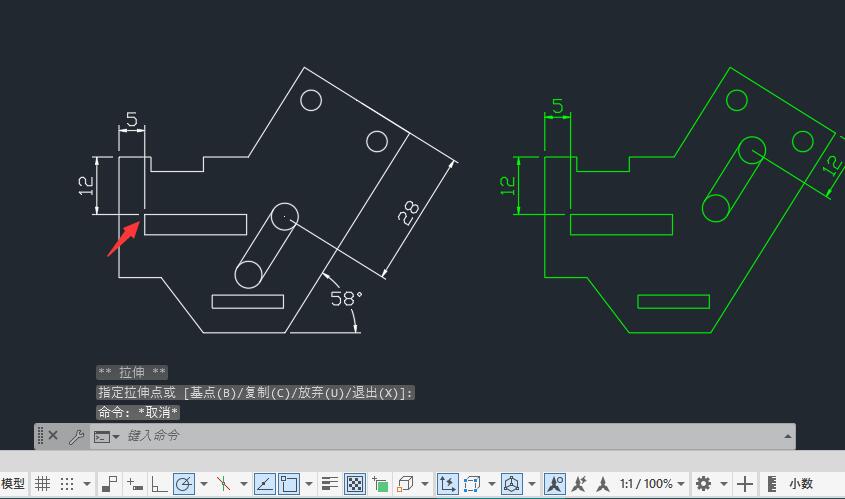Open gizmo type dropdown
The width and height of the screenshot is (845, 499).
pos(532,484)
